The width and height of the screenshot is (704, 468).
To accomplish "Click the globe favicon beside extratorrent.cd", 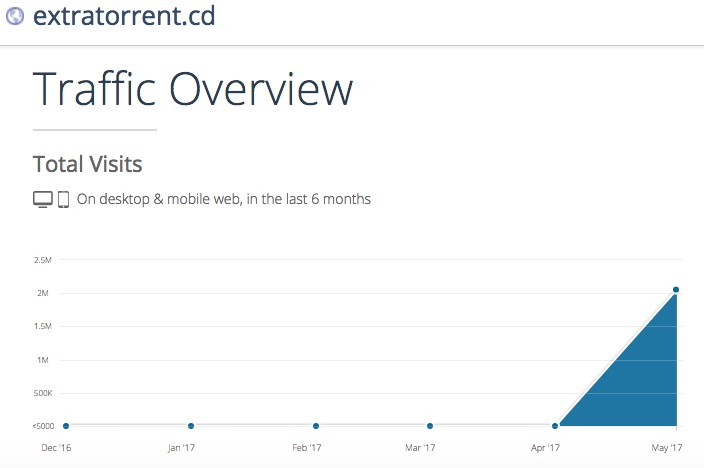I will click(15, 16).
